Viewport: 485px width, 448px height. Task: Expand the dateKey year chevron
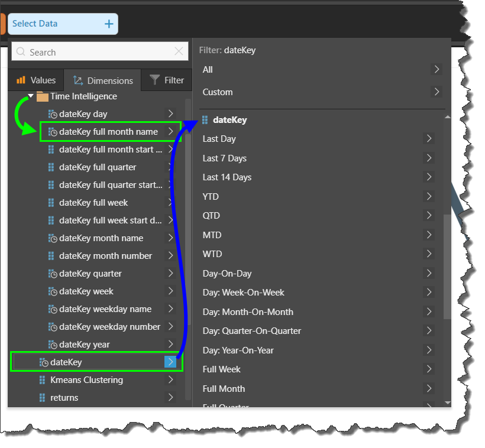[x=170, y=344]
